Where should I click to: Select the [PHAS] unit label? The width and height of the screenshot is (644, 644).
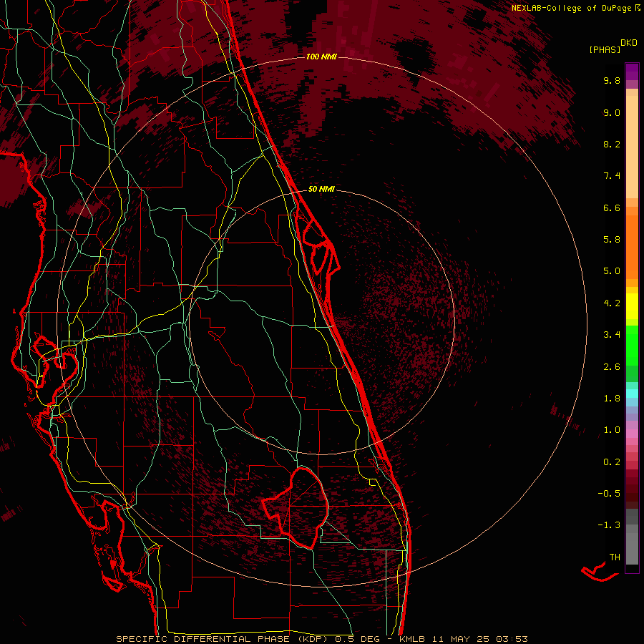pos(605,49)
